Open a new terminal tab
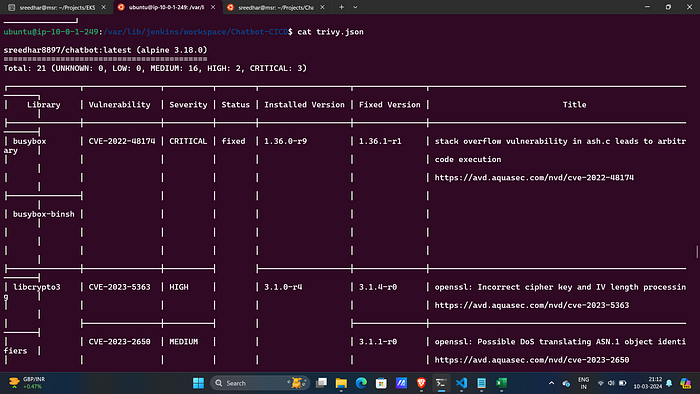Viewport: 700px width, 394px height. 341,7
